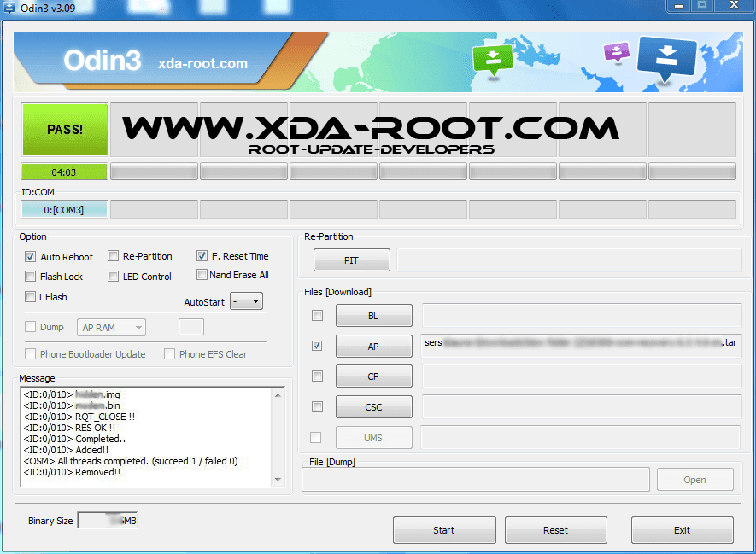This screenshot has height=554, width=756.
Task: Check the LED Control option
Action: pos(114,277)
